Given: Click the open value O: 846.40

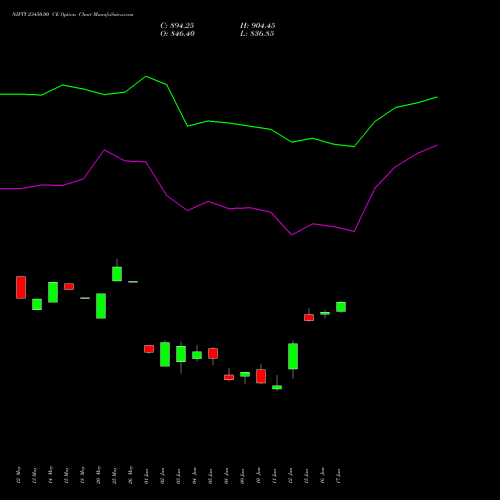Looking at the screenshot, I should tap(177, 34).
